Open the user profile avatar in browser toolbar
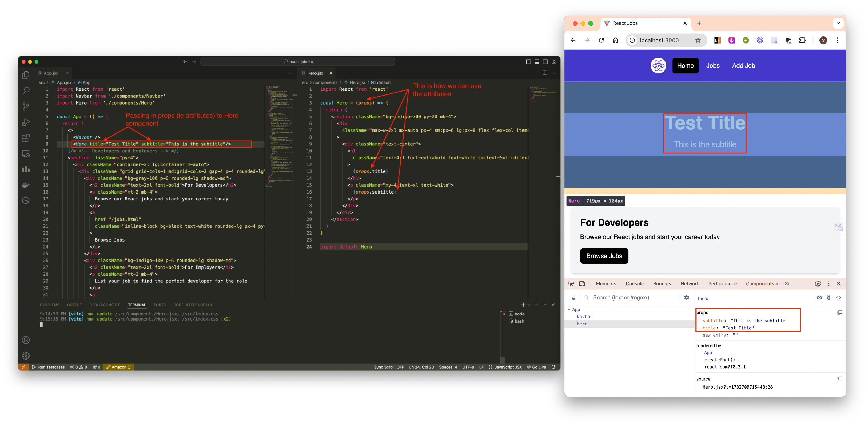The image size is (868, 426). (x=823, y=40)
